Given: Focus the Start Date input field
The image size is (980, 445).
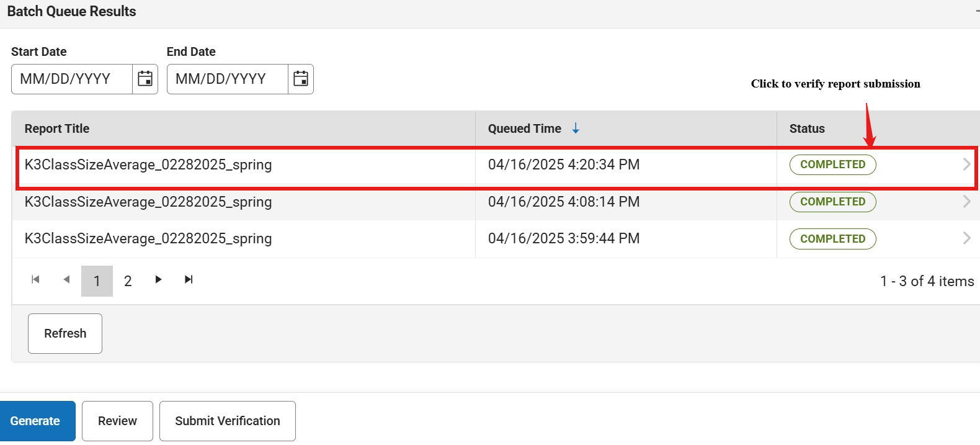Looking at the screenshot, I should (72, 79).
